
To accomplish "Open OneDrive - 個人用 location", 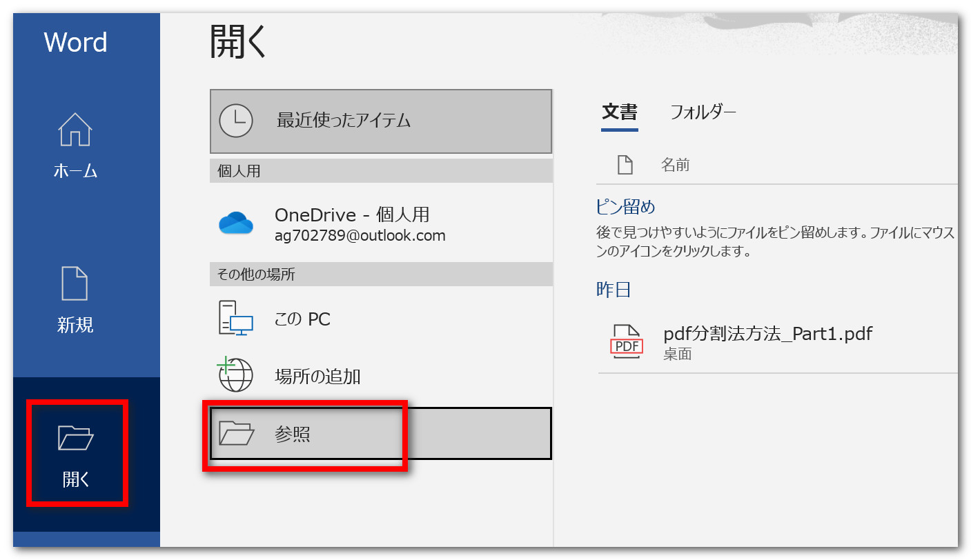I will point(381,223).
